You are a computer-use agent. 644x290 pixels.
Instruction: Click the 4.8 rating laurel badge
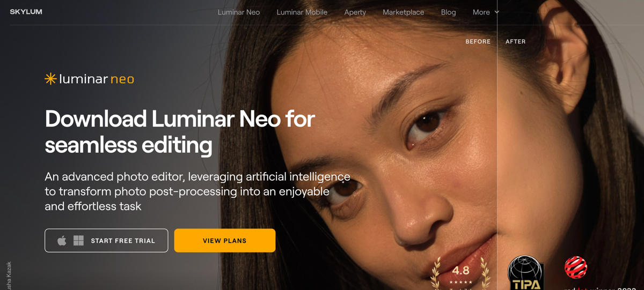coord(460,273)
